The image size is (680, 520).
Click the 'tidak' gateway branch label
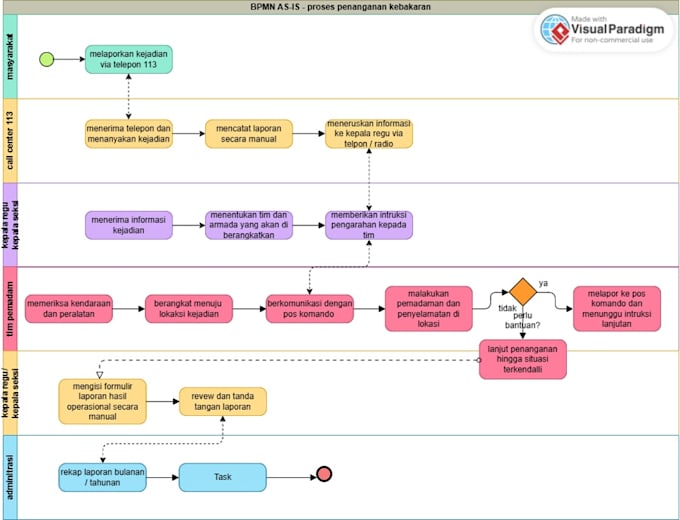click(x=507, y=308)
